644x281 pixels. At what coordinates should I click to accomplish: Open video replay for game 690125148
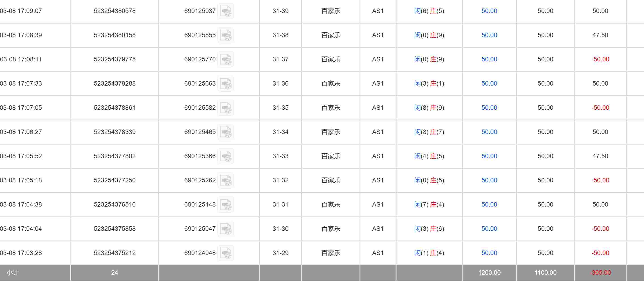226,205
